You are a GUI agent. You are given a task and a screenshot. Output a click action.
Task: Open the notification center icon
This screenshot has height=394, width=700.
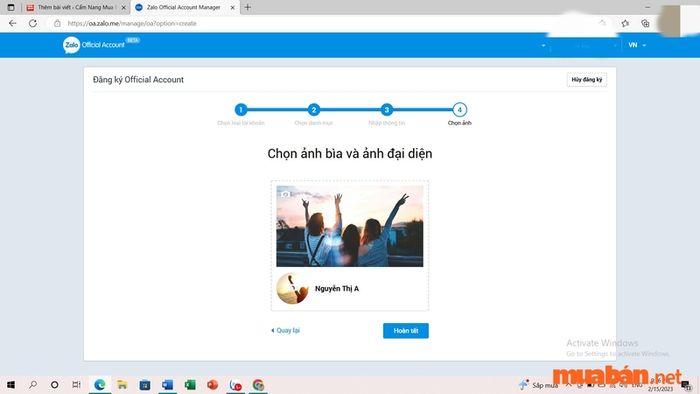click(x=686, y=385)
